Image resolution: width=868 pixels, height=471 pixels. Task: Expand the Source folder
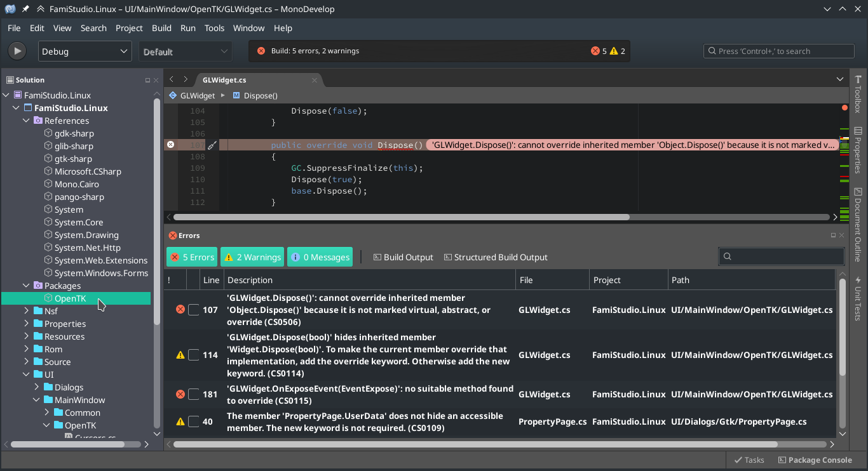coord(26,362)
